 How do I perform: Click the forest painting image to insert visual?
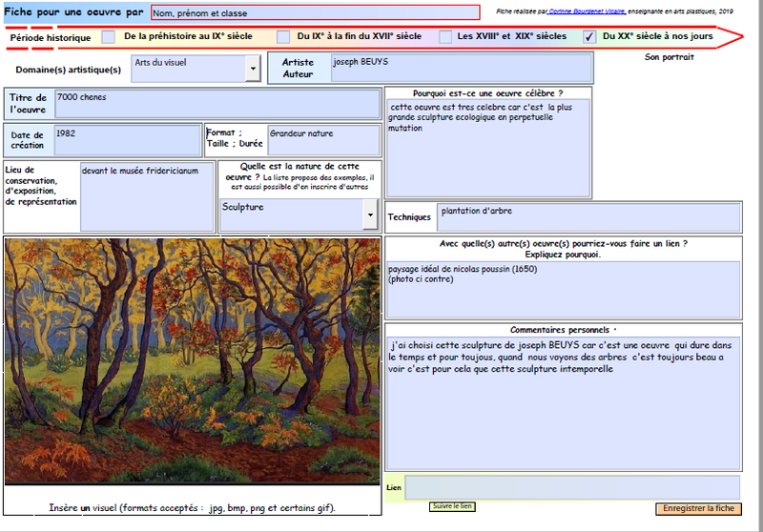point(192,362)
